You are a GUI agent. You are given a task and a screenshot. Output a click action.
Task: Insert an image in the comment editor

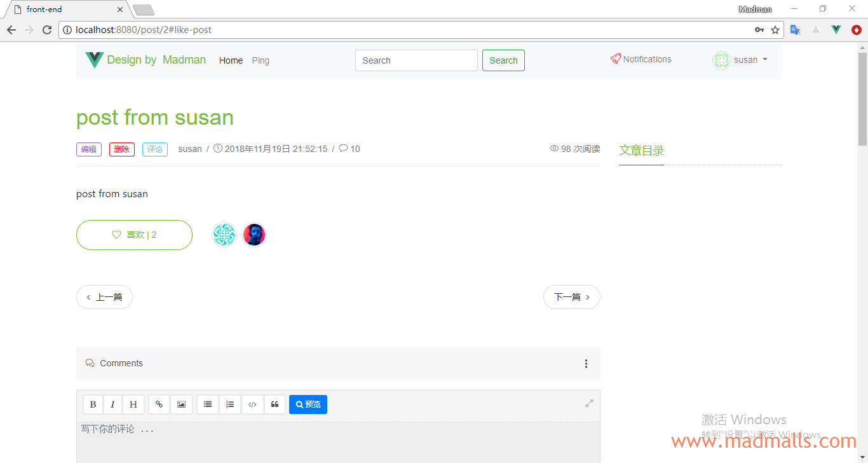181,404
